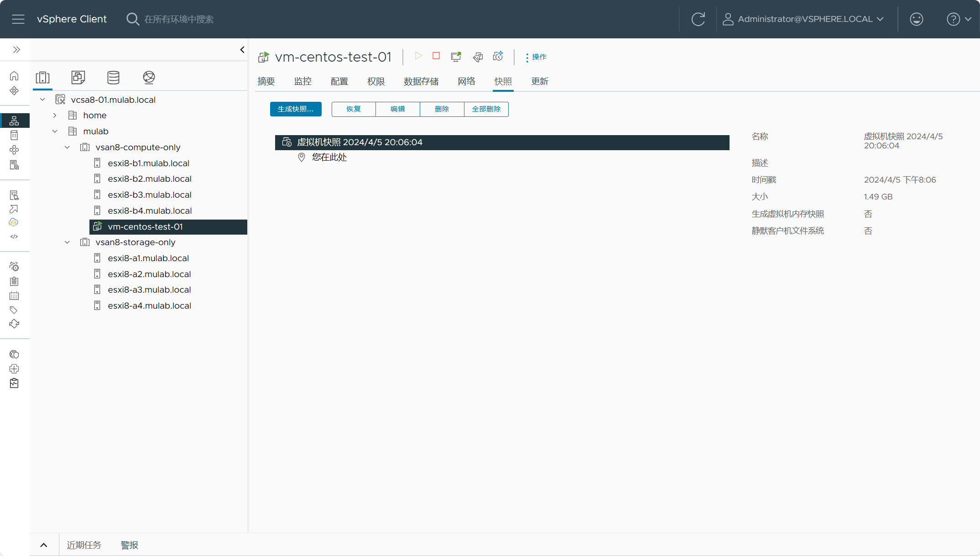Select host esxi8-a4.mulab.local
Screen dimensions: 980x556
[149, 306]
